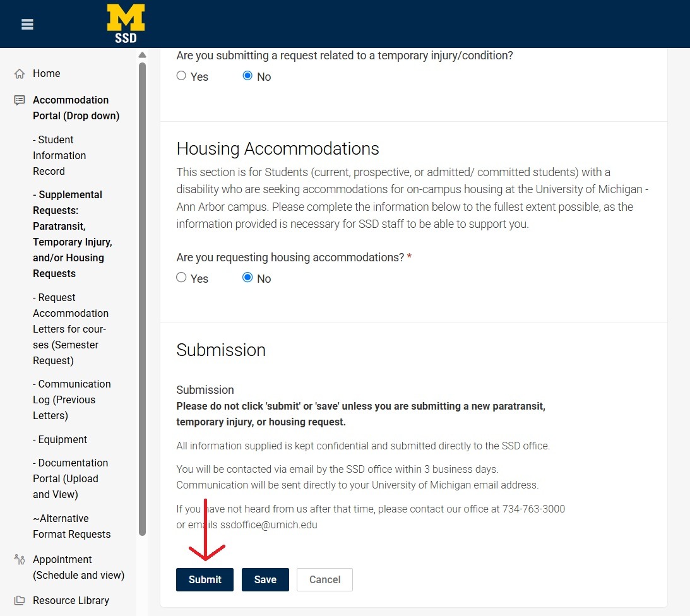Open Request Accommodation Letters for courses
The height and width of the screenshot is (616, 690).
click(71, 329)
